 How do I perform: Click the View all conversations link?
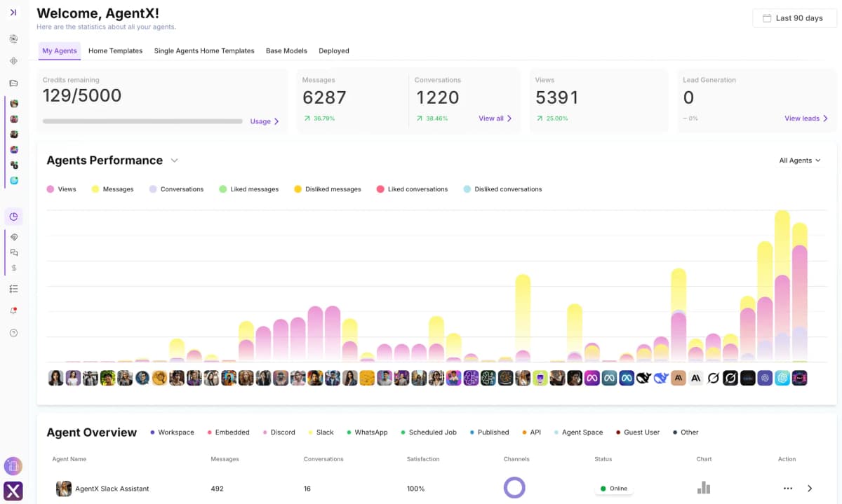[494, 118]
